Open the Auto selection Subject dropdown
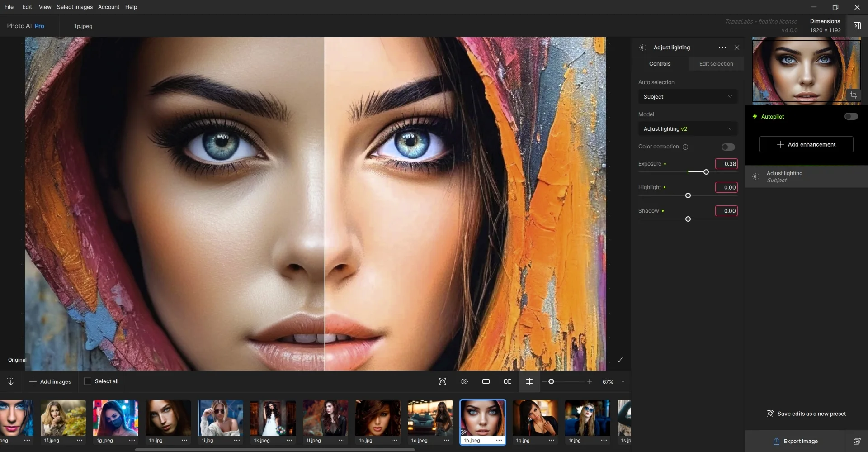Image resolution: width=868 pixels, height=452 pixels. tap(687, 97)
